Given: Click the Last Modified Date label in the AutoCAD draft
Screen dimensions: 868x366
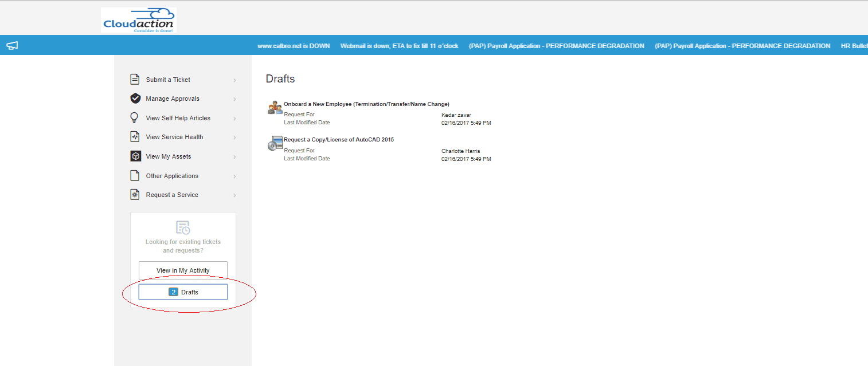Looking at the screenshot, I should click(307, 159).
